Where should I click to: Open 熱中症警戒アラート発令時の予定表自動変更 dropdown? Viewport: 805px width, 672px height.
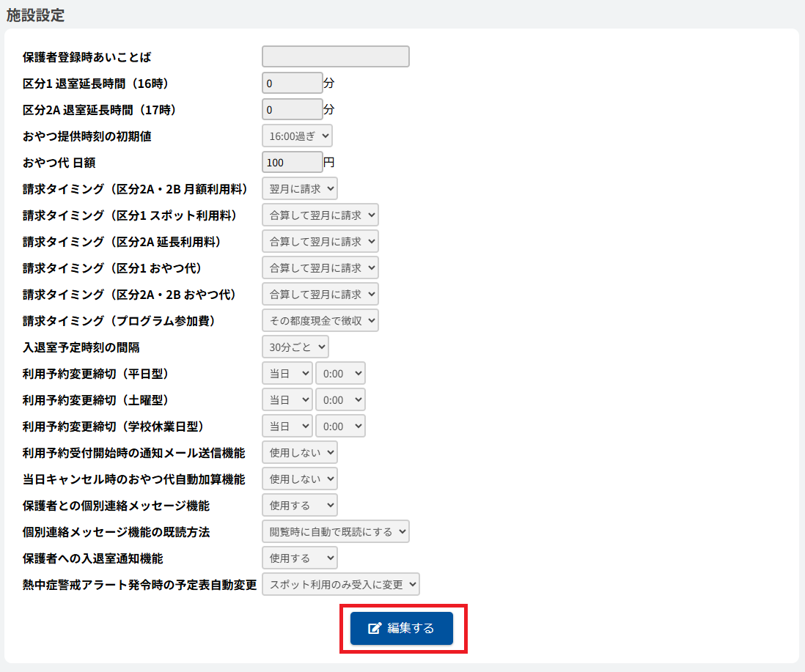[x=340, y=584]
